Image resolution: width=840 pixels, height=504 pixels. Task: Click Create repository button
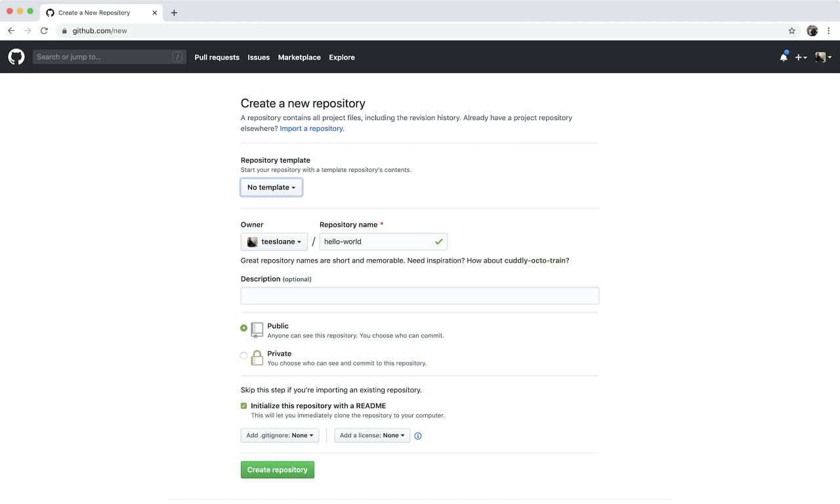click(x=278, y=470)
